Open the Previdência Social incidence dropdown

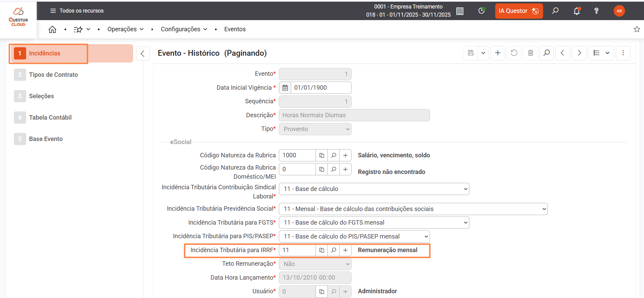point(413,209)
